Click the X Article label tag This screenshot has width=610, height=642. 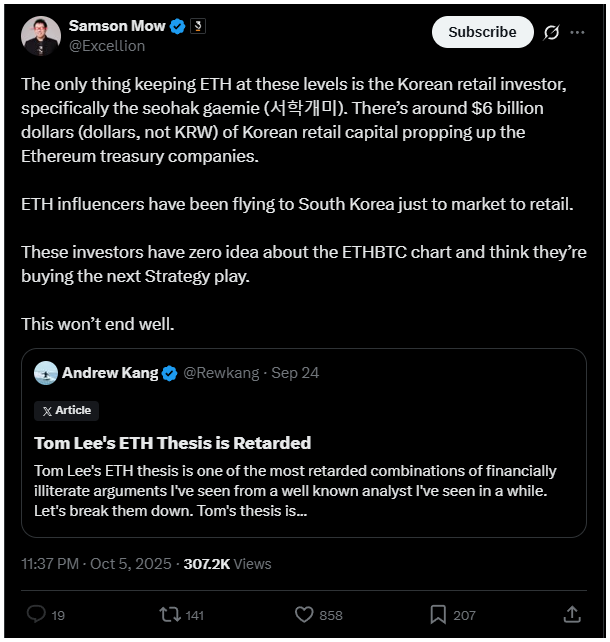[x=66, y=410]
